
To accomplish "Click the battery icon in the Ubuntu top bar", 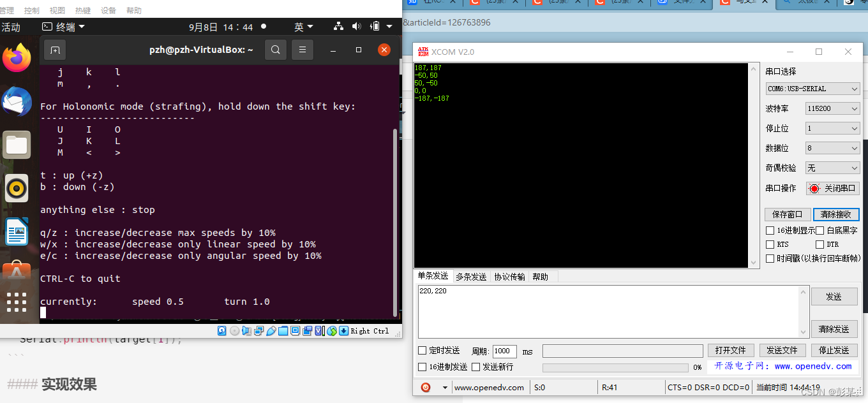I will tap(375, 27).
